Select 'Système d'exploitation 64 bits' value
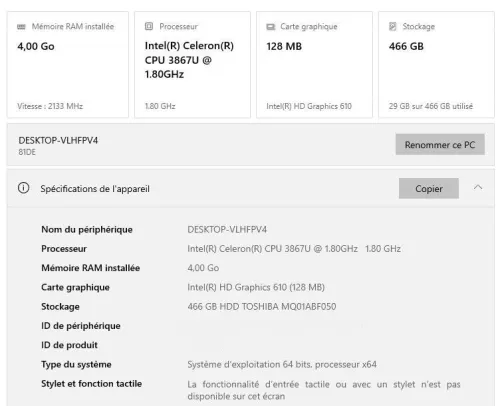 pos(282,365)
